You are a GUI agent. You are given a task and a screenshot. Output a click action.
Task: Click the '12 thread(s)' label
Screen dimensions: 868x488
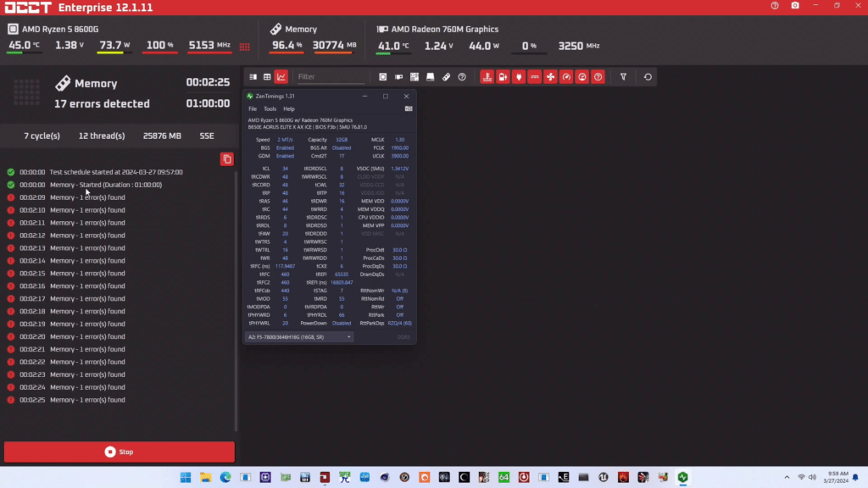102,136
